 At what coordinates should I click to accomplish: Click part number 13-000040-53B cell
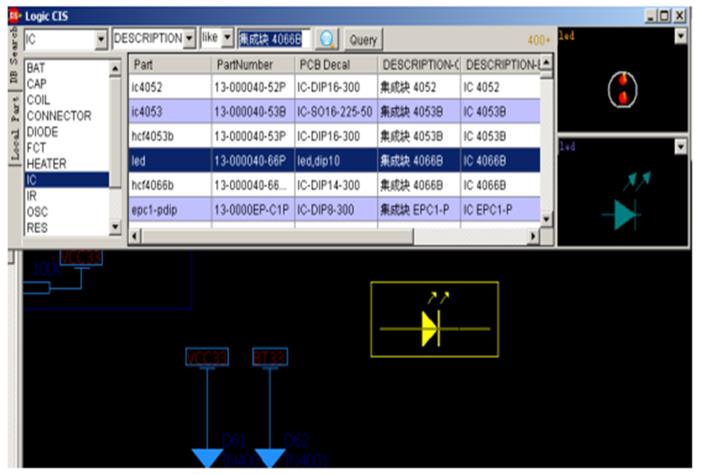click(x=253, y=111)
